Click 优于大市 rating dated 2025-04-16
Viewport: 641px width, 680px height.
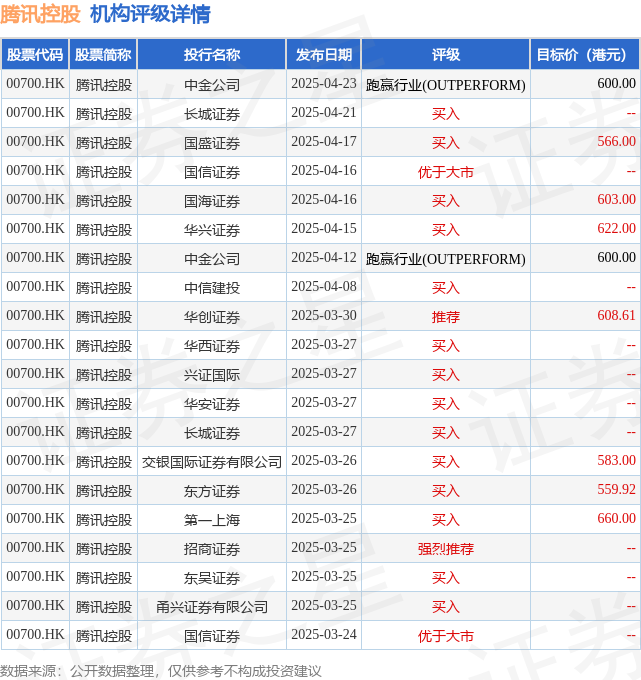445,172
